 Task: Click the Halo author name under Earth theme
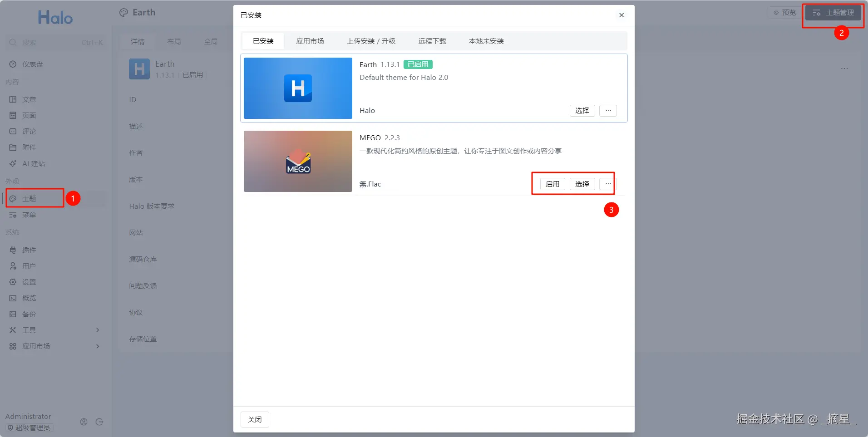point(367,111)
